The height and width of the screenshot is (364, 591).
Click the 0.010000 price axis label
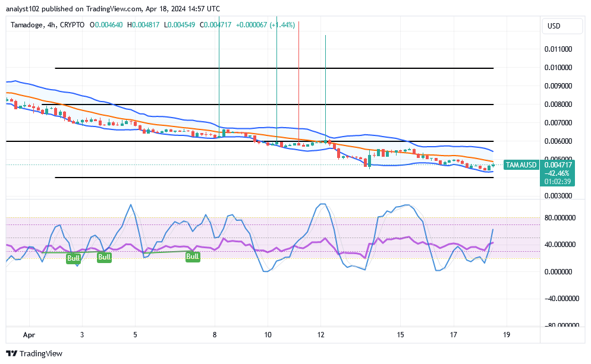(x=558, y=68)
